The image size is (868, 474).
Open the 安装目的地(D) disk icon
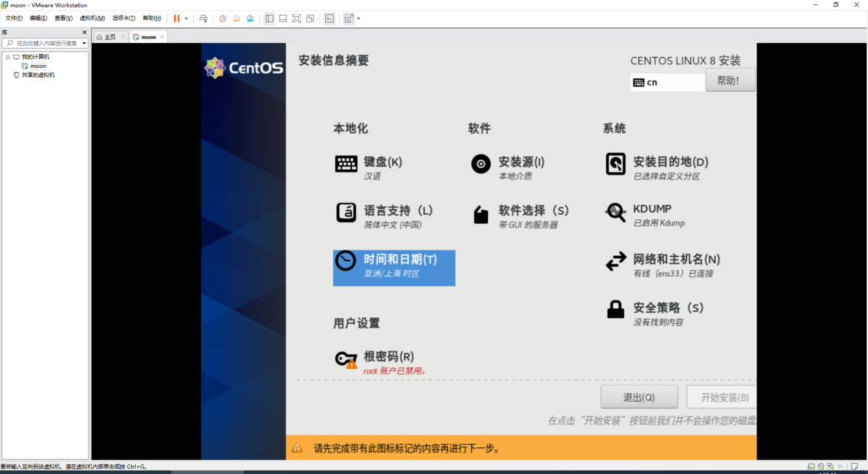click(616, 164)
